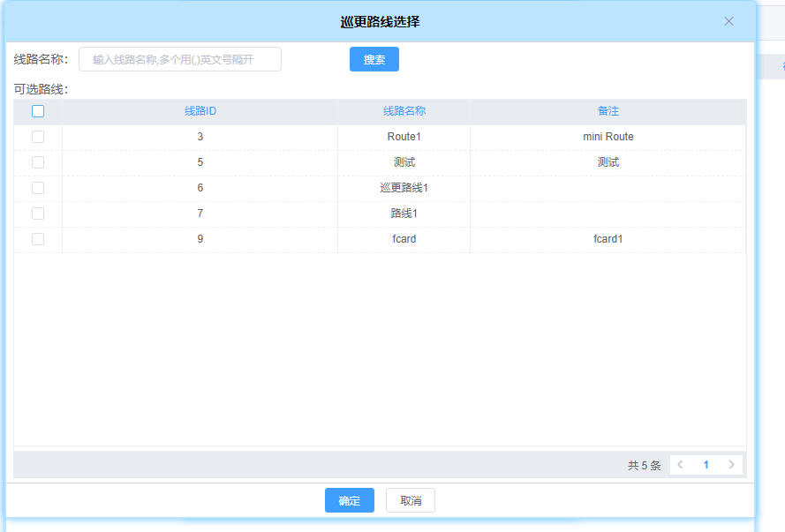Enable the checkbox for 路线1 row

(38, 214)
